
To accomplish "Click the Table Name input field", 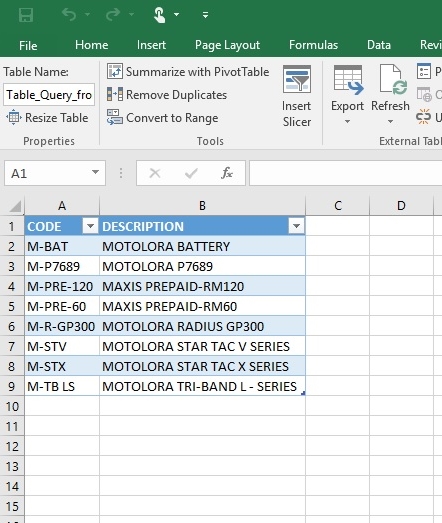I will (49, 95).
